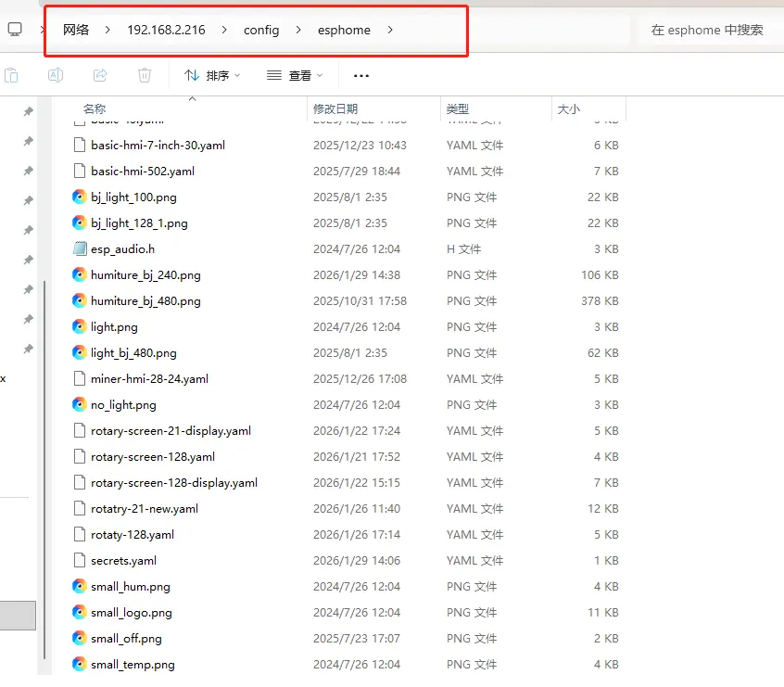Click the Share icon in the toolbar
The height and width of the screenshot is (687, 784).
(x=100, y=75)
